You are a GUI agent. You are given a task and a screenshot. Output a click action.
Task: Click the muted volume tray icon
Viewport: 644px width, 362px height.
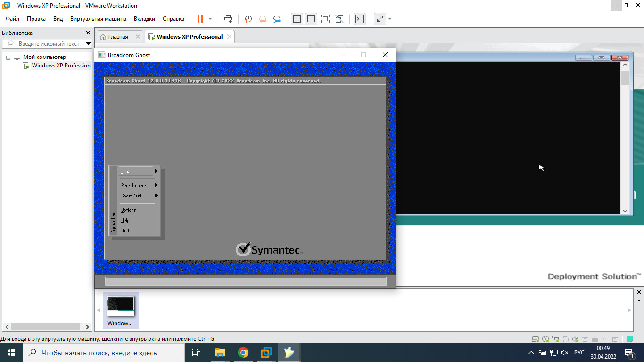coord(565,353)
